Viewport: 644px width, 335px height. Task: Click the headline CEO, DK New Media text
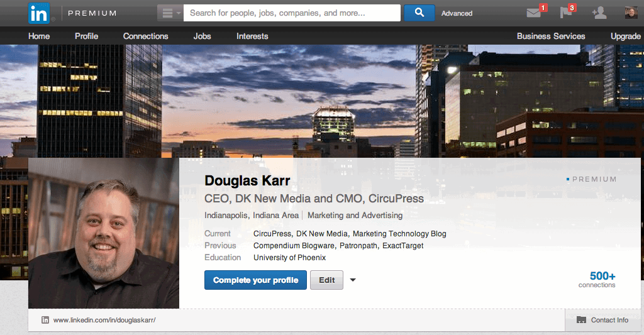click(314, 199)
